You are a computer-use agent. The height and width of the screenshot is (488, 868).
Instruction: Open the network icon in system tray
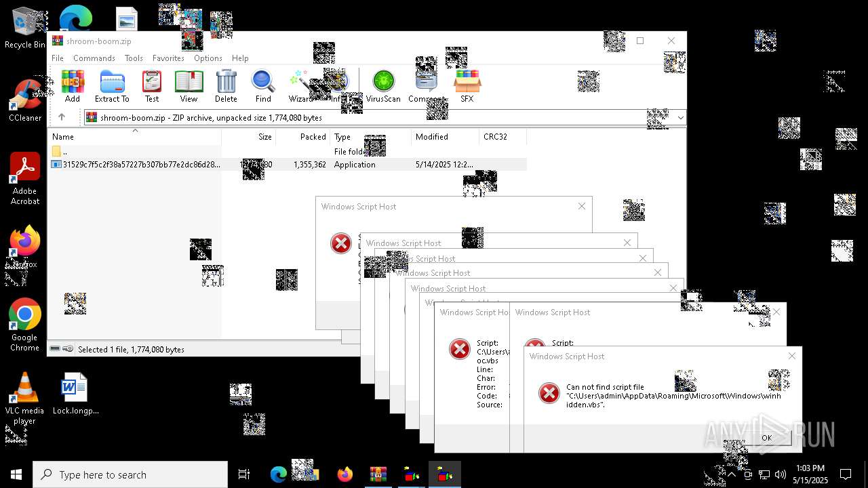click(x=764, y=474)
